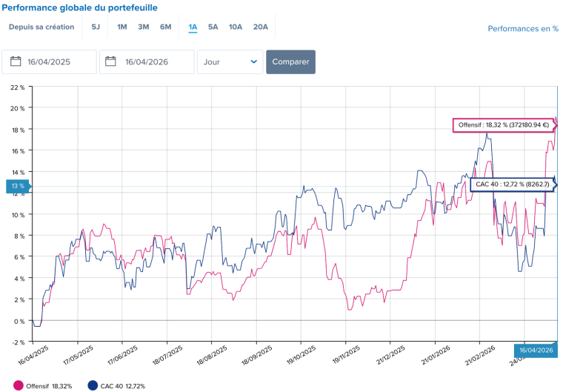Show the 5A time range
The image size is (563, 392).
coord(213,27)
